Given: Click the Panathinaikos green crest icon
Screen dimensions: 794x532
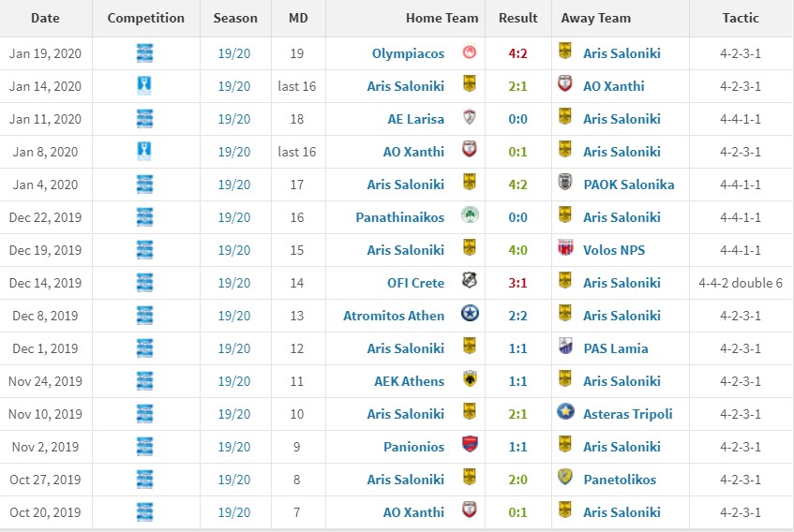Looking at the screenshot, I should [470, 215].
